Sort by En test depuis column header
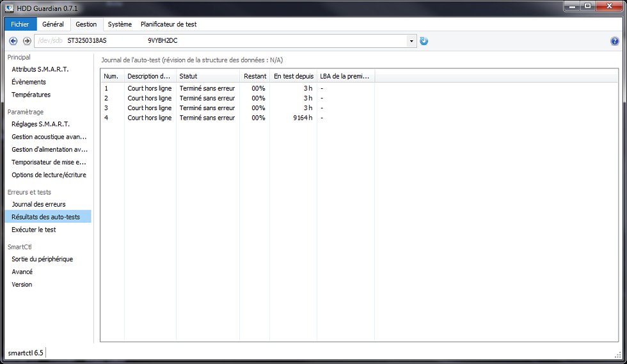The height and width of the screenshot is (364, 627). (294, 76)
